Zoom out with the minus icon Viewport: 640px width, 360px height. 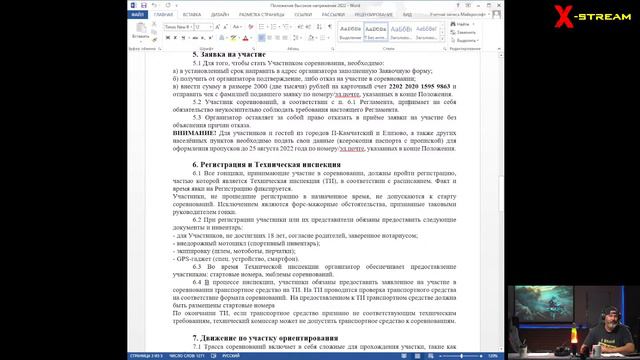point(440,356)
